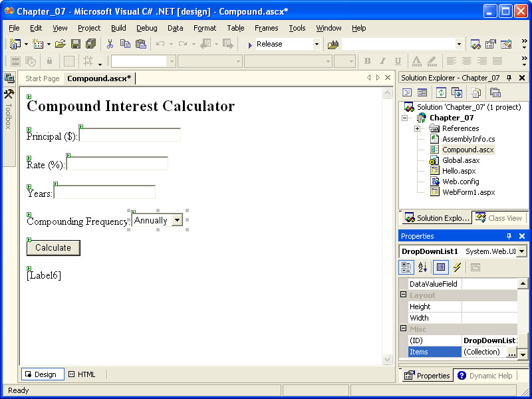Click the Cut scissors icon

click(x=110, y=44)
